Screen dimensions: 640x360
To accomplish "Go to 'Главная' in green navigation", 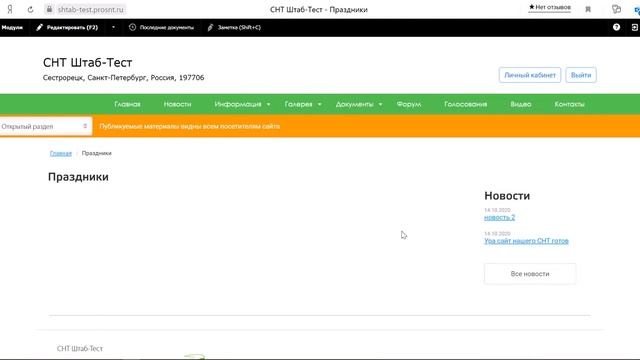I will tap(127, 104).
